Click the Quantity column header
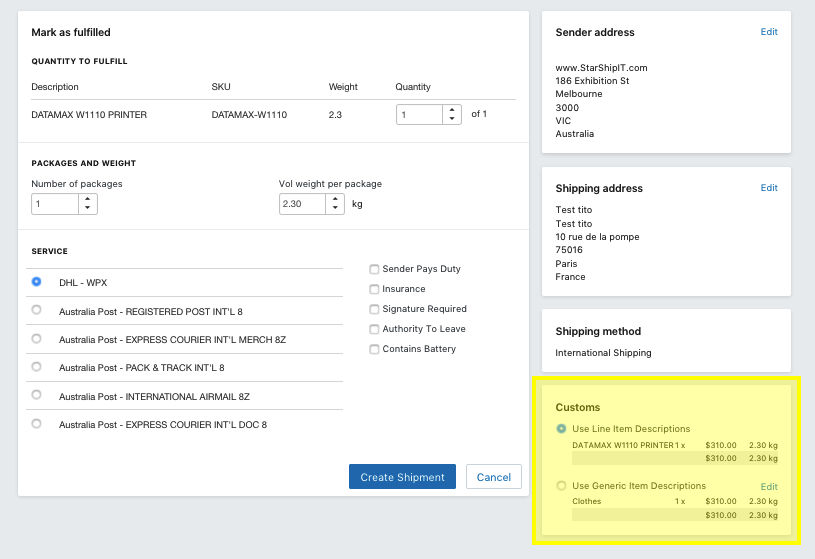 413,87
